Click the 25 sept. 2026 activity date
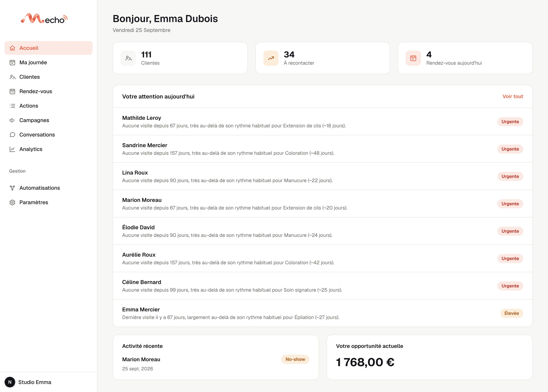This screenshot has width=548, height=392. coord(138,369)
